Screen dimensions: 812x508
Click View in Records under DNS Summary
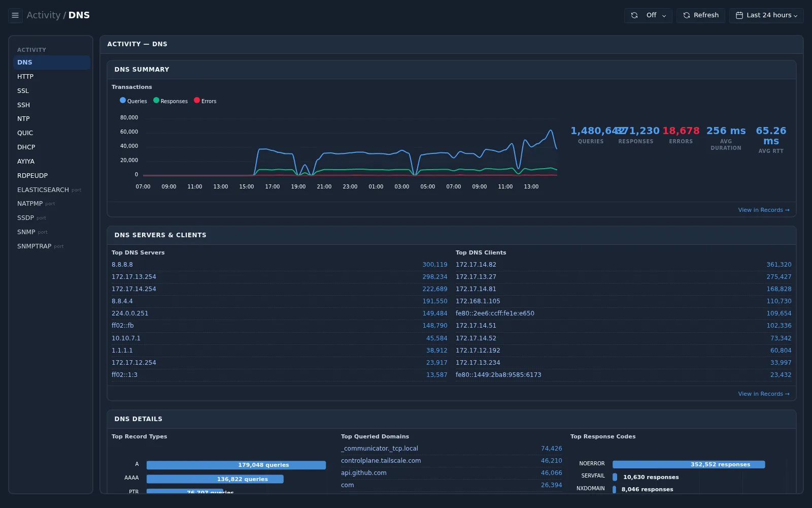pos(764,210)
